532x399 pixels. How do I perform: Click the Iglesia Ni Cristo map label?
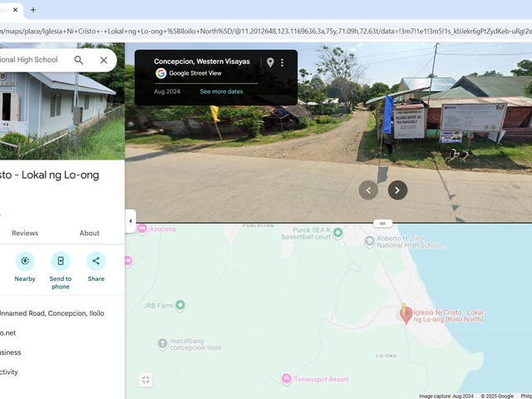click(448, 316)
